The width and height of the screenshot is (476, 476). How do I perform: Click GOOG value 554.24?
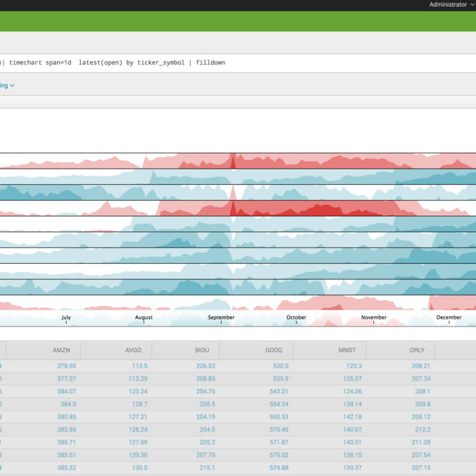[279, 405]
